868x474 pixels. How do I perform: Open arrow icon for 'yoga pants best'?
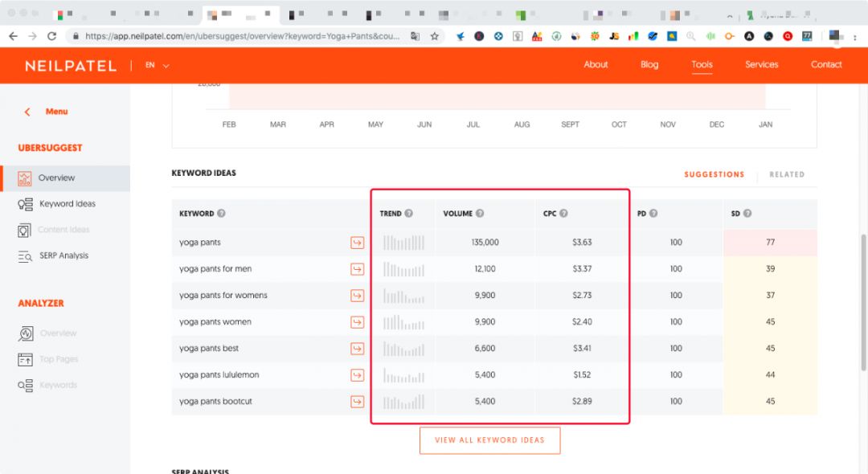click(357, 349)
